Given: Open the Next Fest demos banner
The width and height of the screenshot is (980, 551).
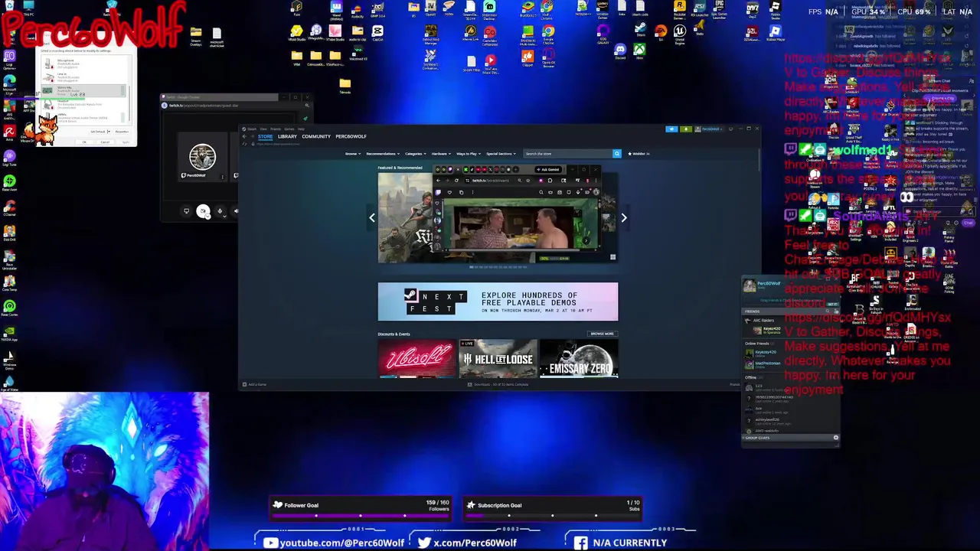Looking at the screenshot, I should pos(498,302).
